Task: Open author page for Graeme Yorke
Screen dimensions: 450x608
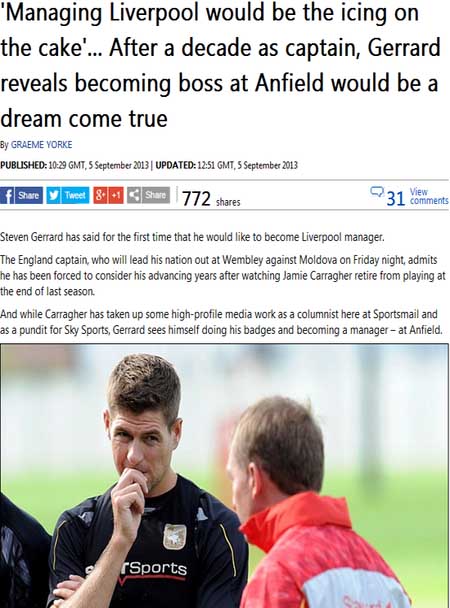Action: (41, 145)
